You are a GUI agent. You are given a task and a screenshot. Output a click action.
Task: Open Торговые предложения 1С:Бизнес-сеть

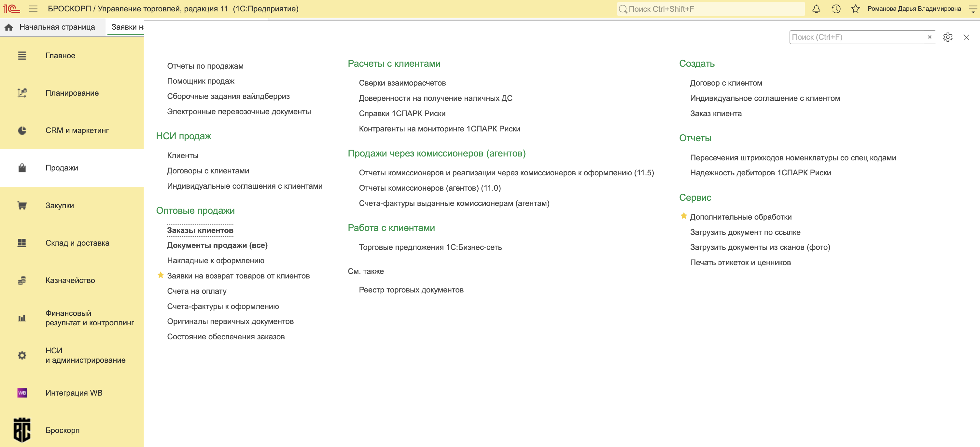pyautogui.click(x=430, y=248)
